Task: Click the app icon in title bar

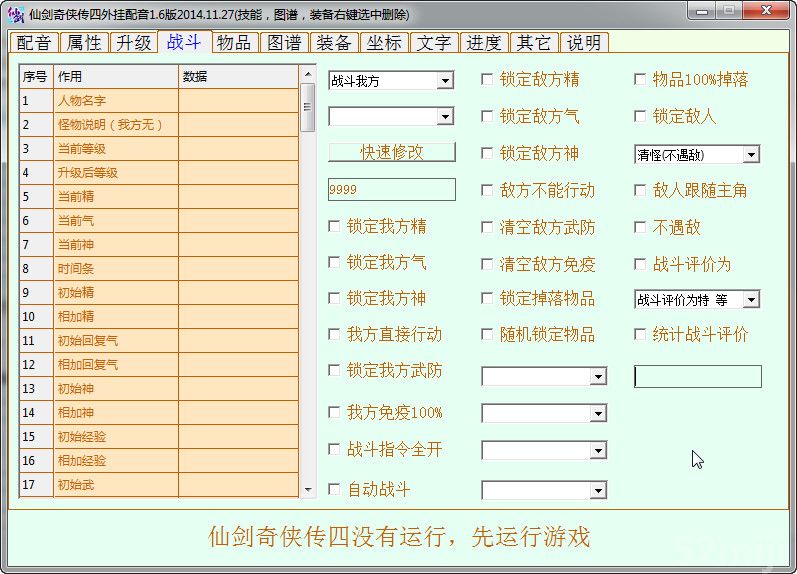Action: [x=15, y=14]
